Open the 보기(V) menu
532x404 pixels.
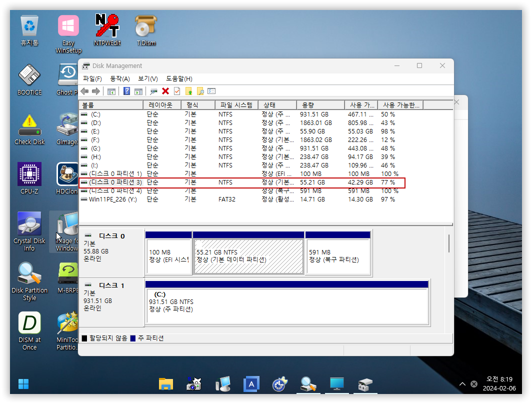point(147,78)
